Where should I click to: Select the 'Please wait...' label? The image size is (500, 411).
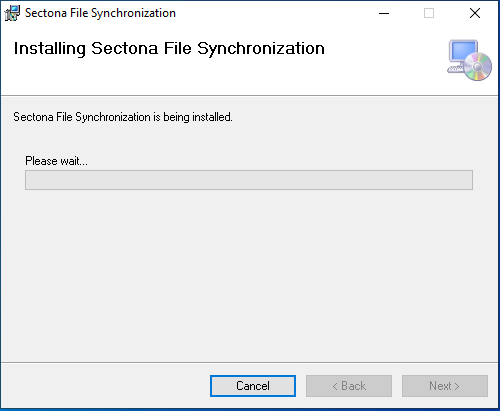click(x=56, y=161)
